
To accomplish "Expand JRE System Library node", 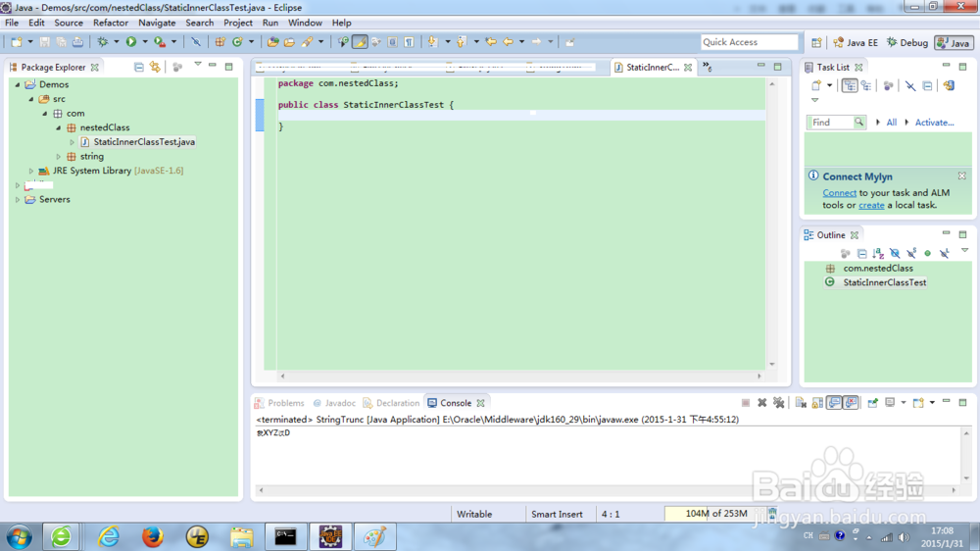I will pyautogui.click(x=30, y=171).
